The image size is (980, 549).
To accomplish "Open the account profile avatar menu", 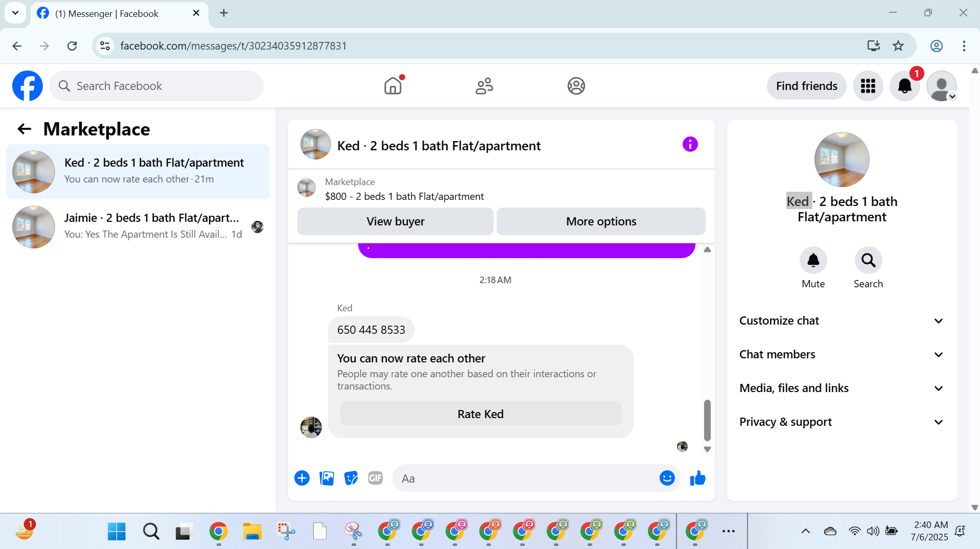I will point(941,86).
